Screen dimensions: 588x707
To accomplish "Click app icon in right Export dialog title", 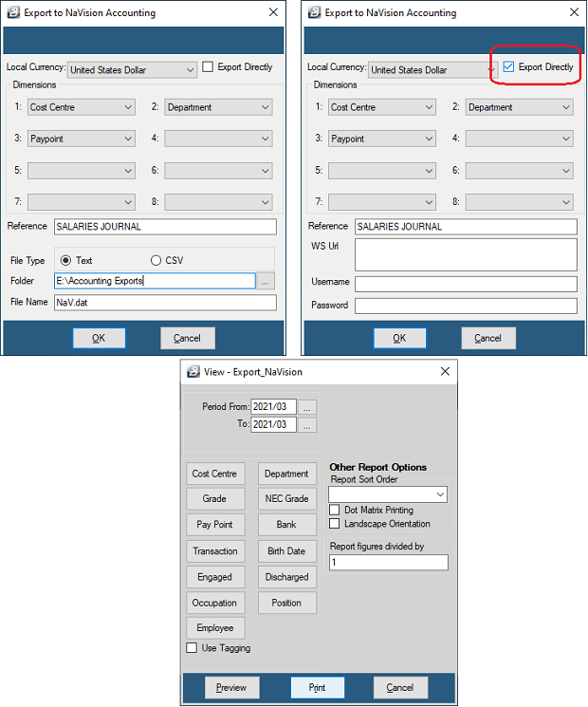I will tap(315, 12).
